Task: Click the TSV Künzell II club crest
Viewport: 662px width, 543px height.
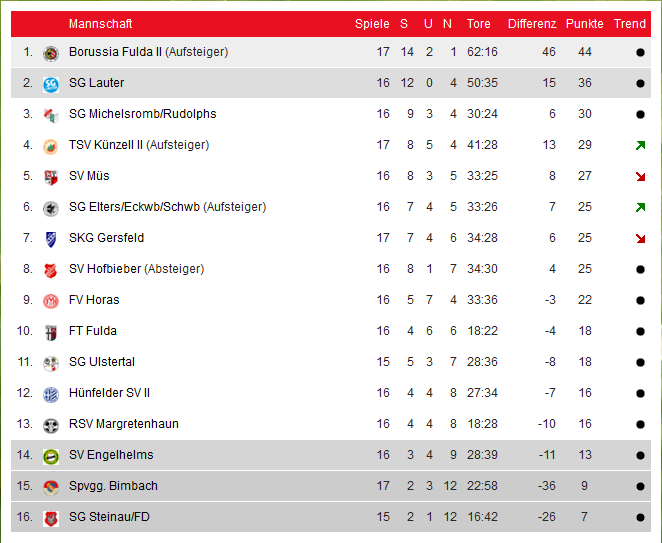Action: coord(51,147)
